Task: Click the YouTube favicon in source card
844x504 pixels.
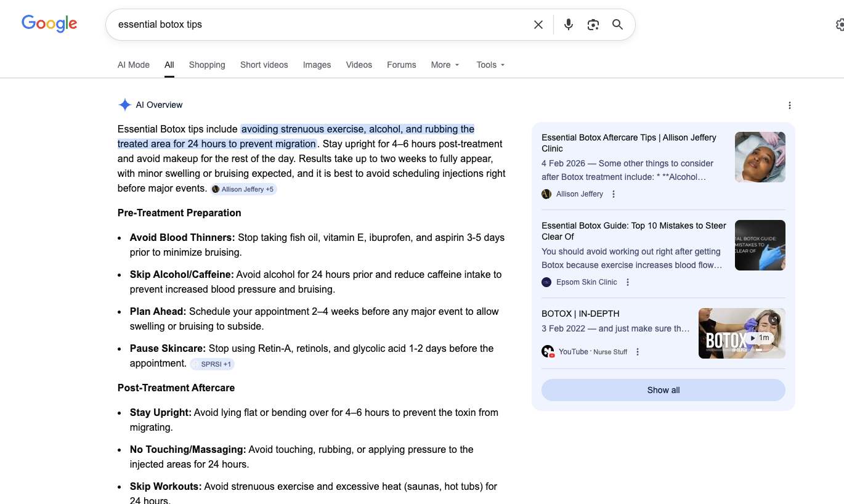Action: 548,352
